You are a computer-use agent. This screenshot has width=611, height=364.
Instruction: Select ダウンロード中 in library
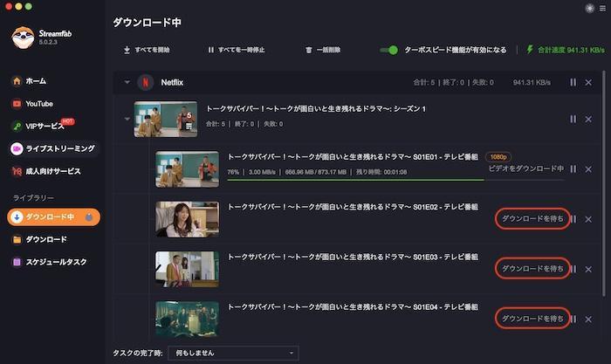click(x=53, y=217)
